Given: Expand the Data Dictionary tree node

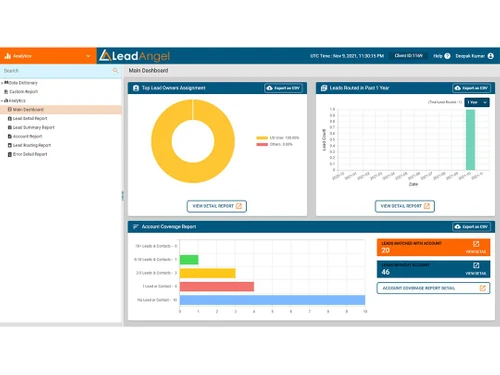Looking at the screenshot, I should point(2,83).
